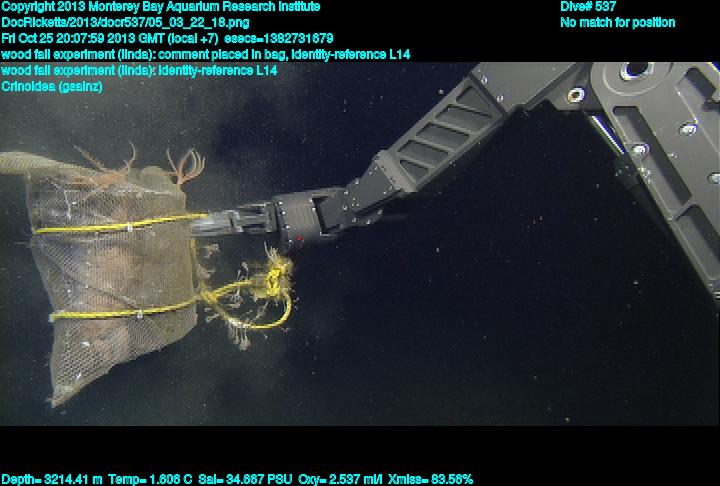This screenshot has height=486, width=720.
Task: Click the 'Xmiss= 83.56%' reading
Action: point(430,480)
